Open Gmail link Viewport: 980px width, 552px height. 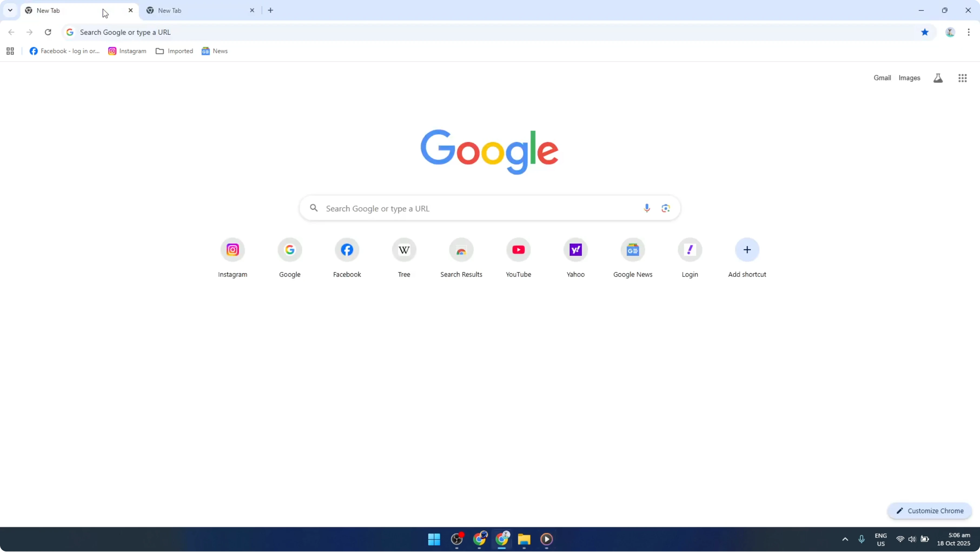click(x=882, y=78)
